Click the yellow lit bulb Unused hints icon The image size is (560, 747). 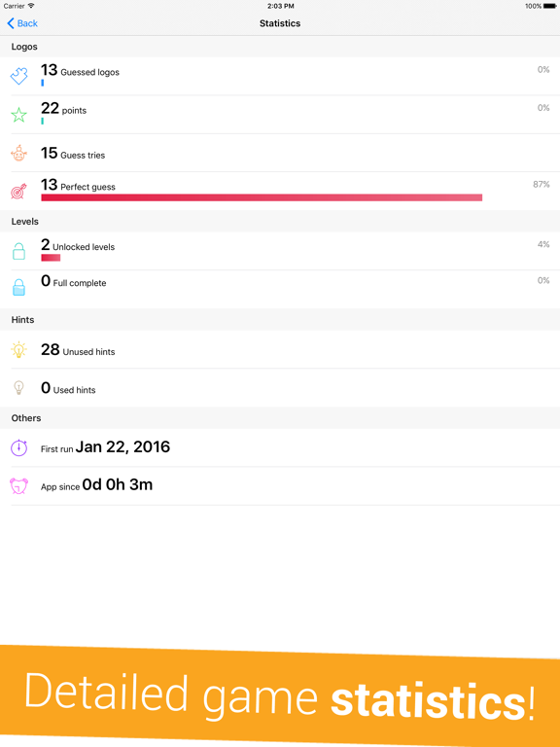[x=18, y=349]
